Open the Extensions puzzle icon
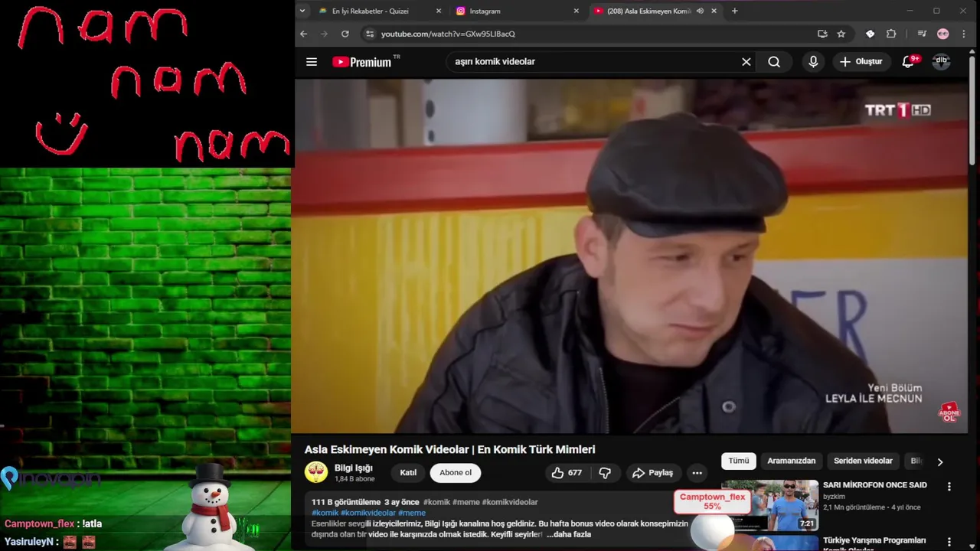This screenshot has width=980, height=551. coord(891,34)
